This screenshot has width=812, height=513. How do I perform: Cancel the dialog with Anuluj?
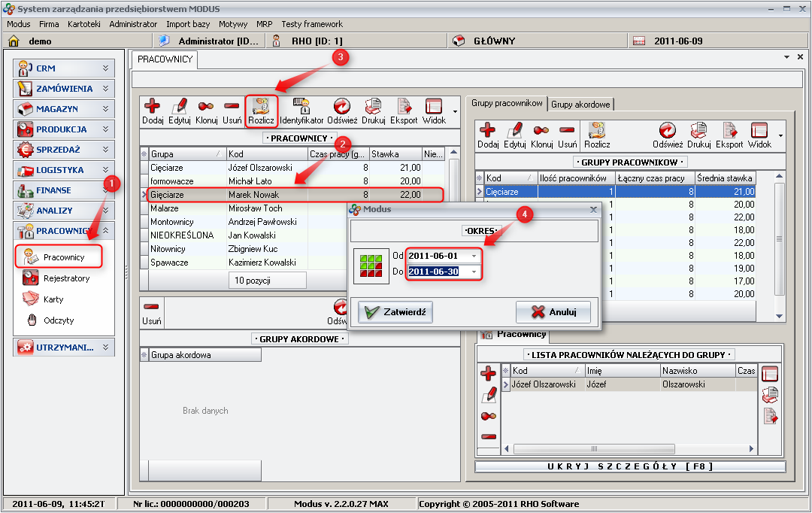click(553, 312)
